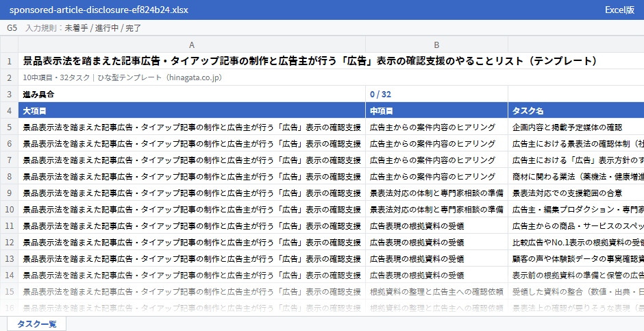Select cell '企画内容と掲載予定媒体の確認'
Screen dimensions: 644x331
(x=575, y=127)
